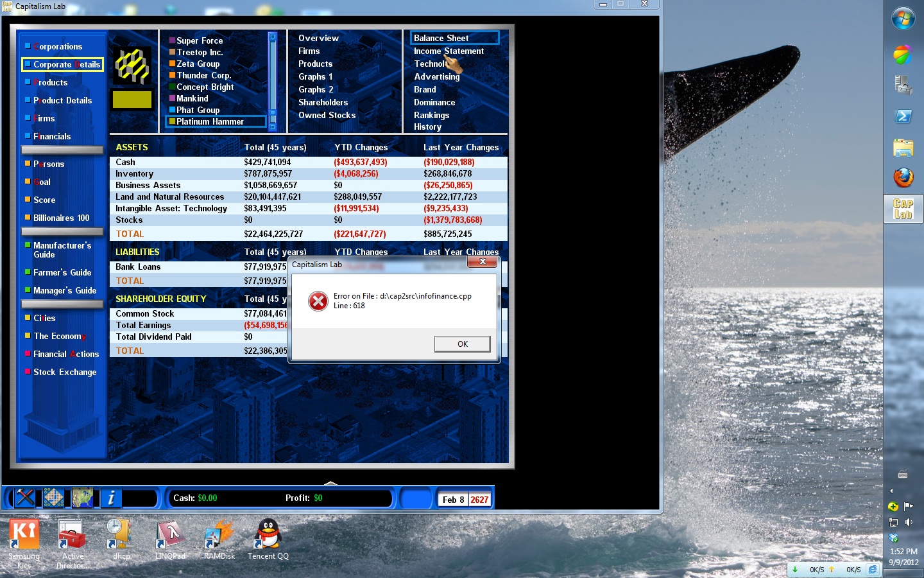Viewport: 924px width, 578px height.
Task: Open the History report
Action: point(427,127)
